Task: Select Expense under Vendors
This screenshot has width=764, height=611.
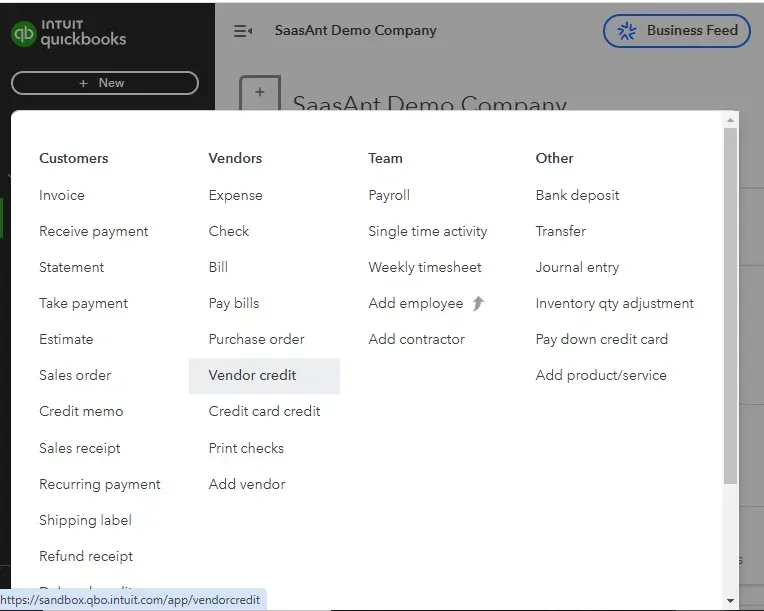Action: [235, 195]
